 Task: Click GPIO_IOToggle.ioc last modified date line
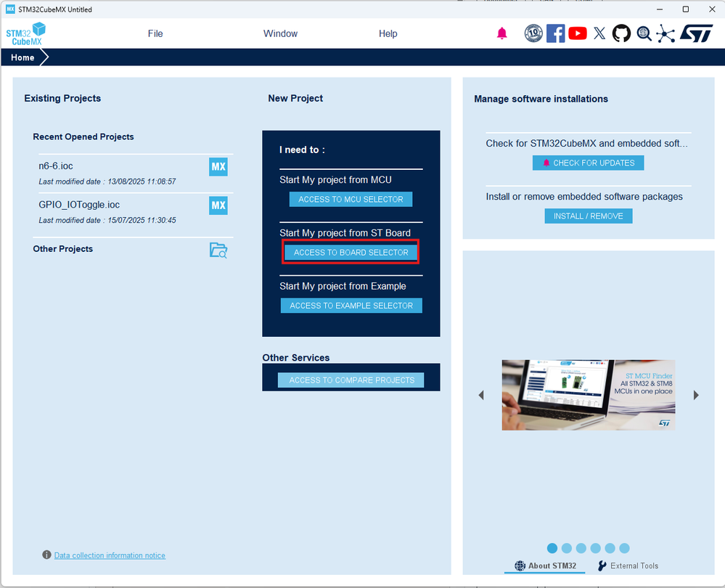tap(107, 221)
